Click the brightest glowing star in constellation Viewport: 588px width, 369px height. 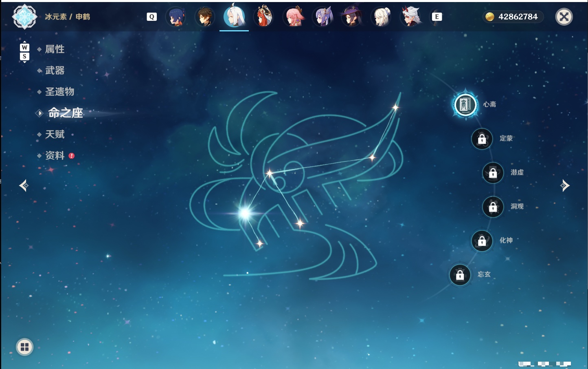click(245, 213)
